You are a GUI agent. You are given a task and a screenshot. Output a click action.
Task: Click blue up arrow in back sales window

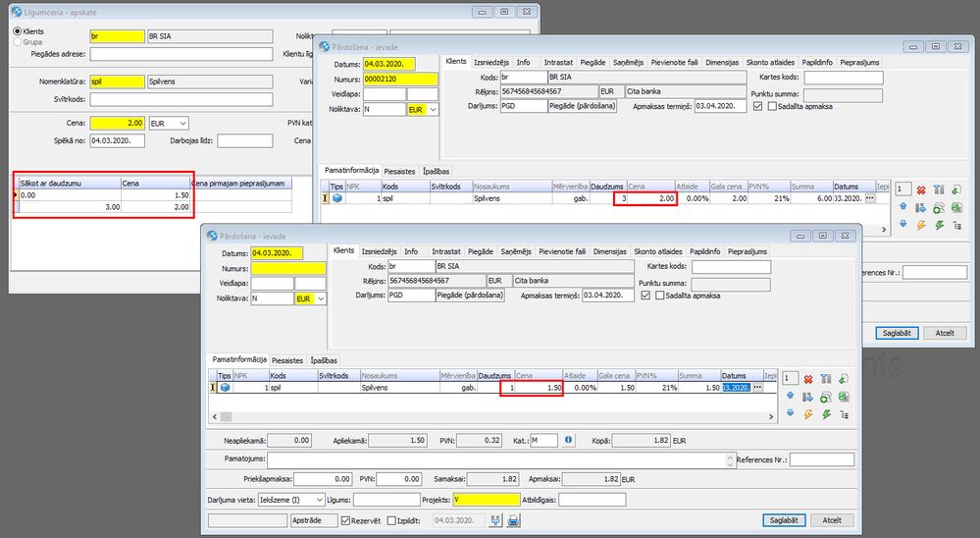903,206
